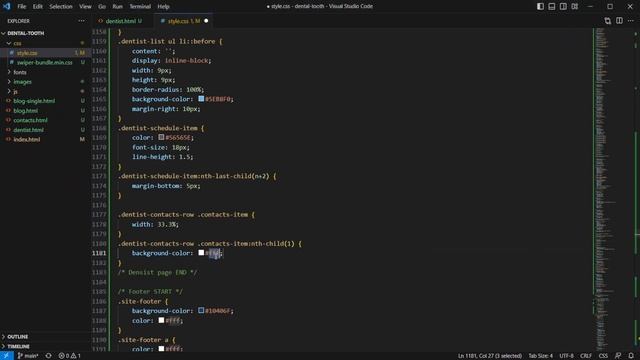Click EXPLORER panel title
Image resolution: width=640 pixels, height=360 pixels.
[x=18, y=21]
